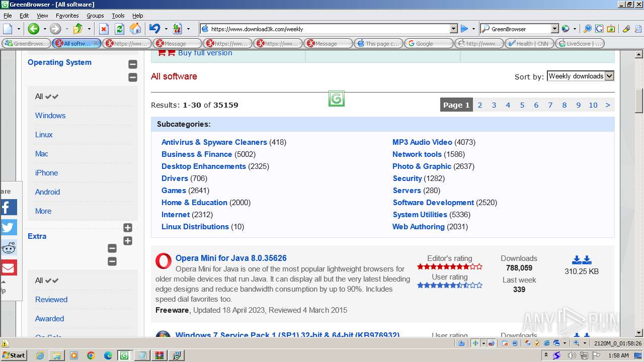This screenshot has height=362, width=644.
Task: Click in the GreenBrowser search input box
Action: point(520,29)
